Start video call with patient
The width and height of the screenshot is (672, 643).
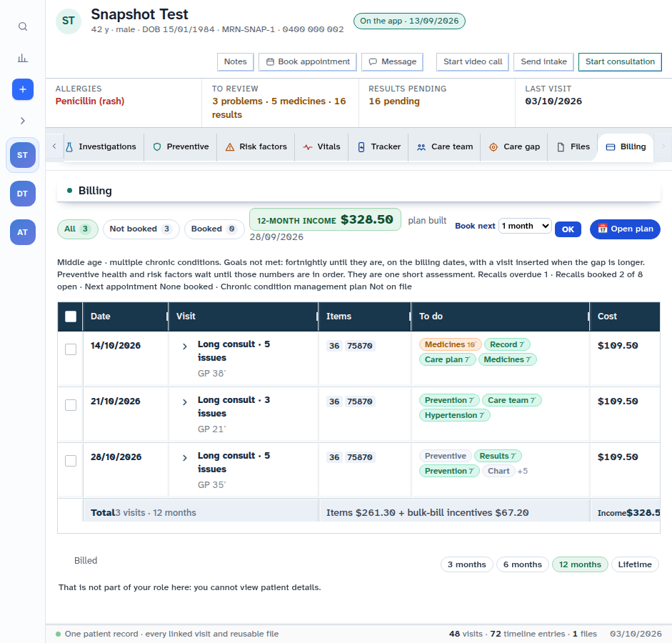point(473,61)
